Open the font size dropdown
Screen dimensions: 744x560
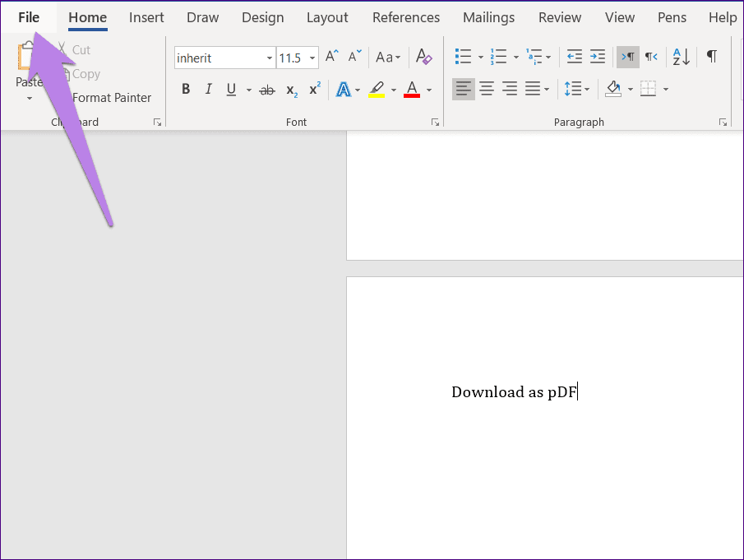(312, 58)
